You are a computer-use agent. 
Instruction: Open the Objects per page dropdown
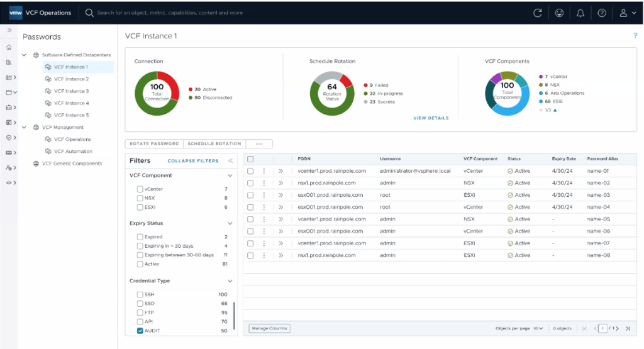coord(538,328)
